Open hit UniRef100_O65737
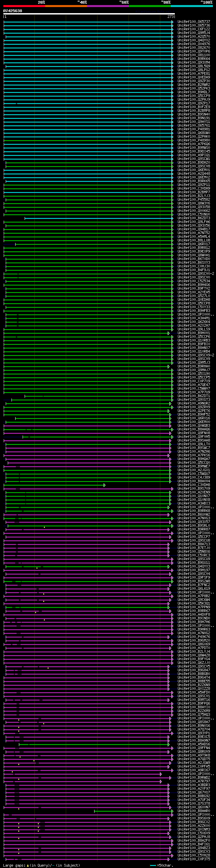Image resolution: width=216 pixels, height=868 pixels. pyautogui.click(x=194, y=22)
